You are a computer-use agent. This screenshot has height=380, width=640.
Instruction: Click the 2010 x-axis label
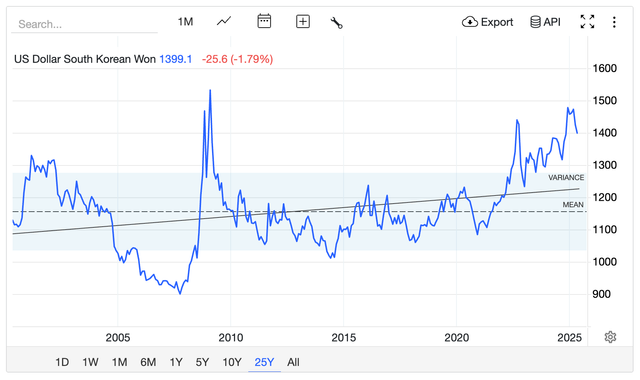(x=231, y=338)
